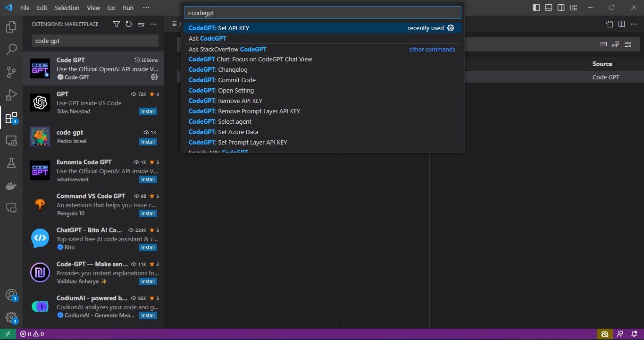
Task: Open the editor actions overflow menu
Action: click(x=634, y=24)
